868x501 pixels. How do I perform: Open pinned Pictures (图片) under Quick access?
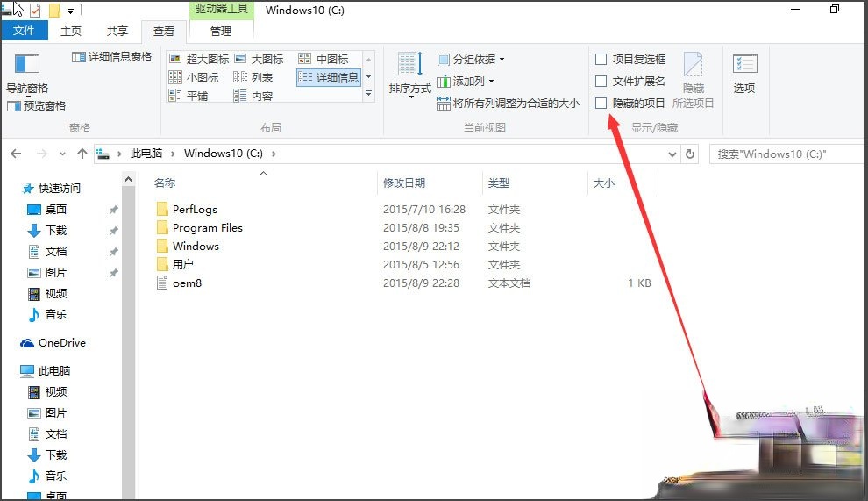click(47, 273)
